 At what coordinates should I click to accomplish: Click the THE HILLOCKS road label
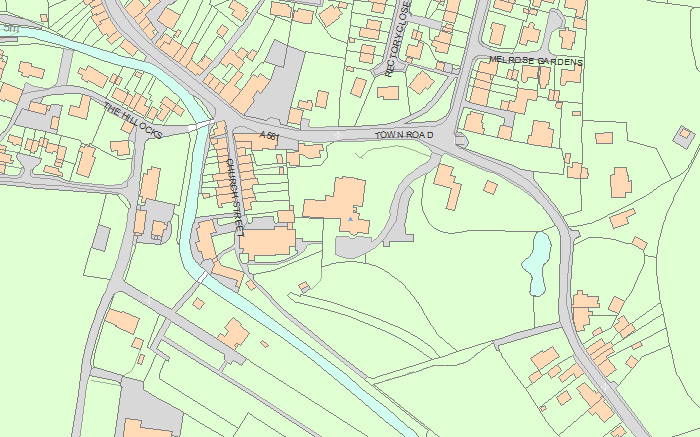click(x=133, y=121)
